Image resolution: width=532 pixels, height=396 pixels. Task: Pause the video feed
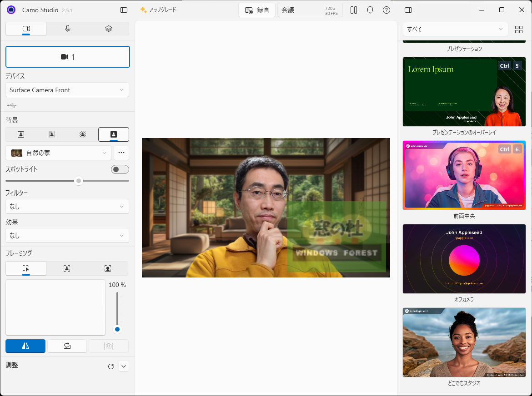coord(354,10)
